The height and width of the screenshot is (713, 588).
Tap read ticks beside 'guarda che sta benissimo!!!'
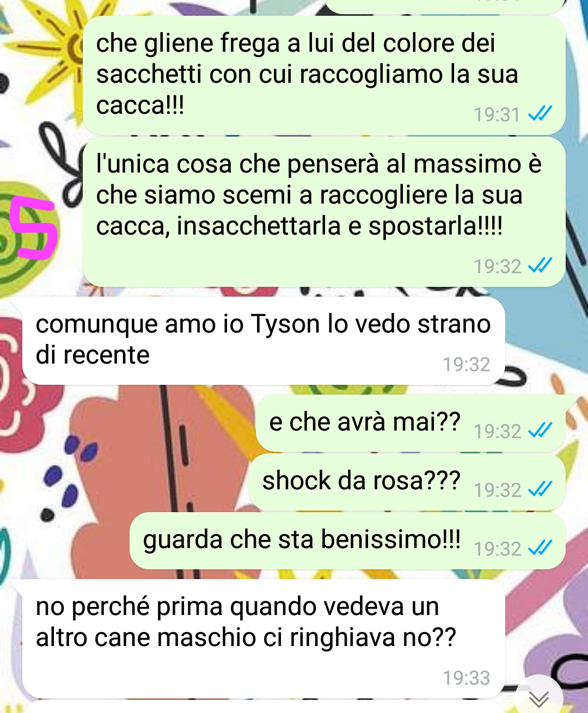coord(541,548)
